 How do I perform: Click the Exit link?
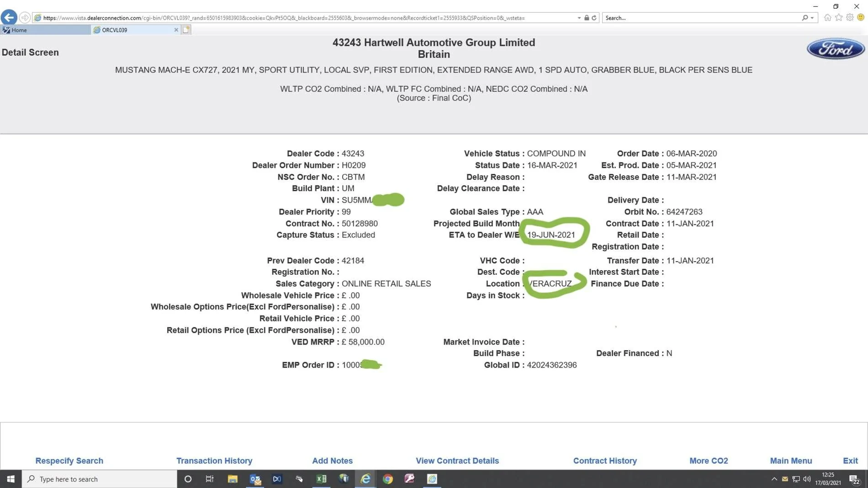(850, 461)
